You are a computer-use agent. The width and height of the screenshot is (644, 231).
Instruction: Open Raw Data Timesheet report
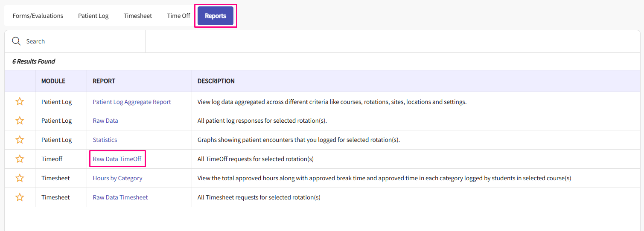(x=120, y=197)
